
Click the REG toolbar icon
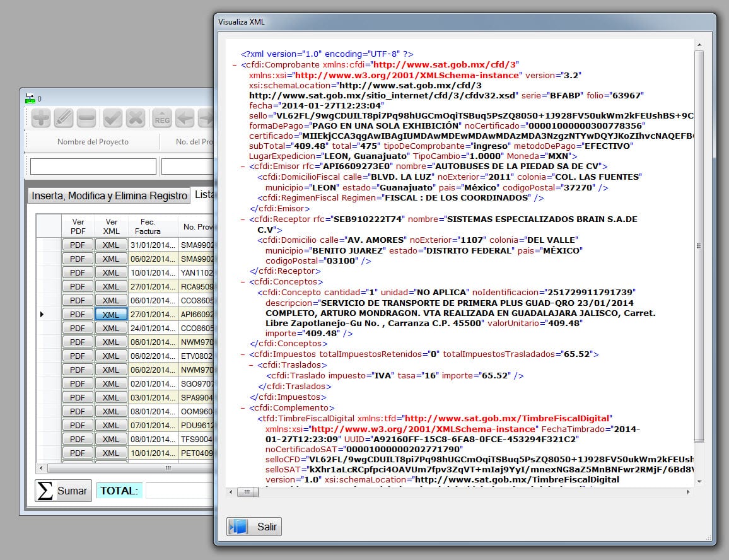pos(162,118)
